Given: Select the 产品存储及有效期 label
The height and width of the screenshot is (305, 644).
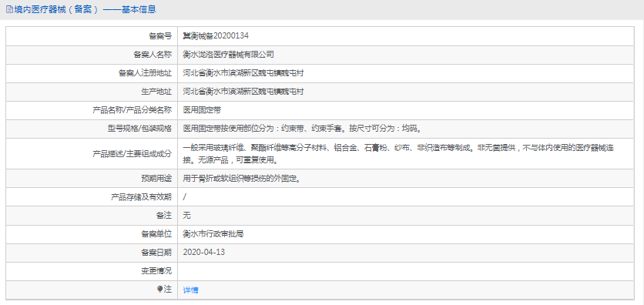Looking at the screenshot, I should pos(141,197).
